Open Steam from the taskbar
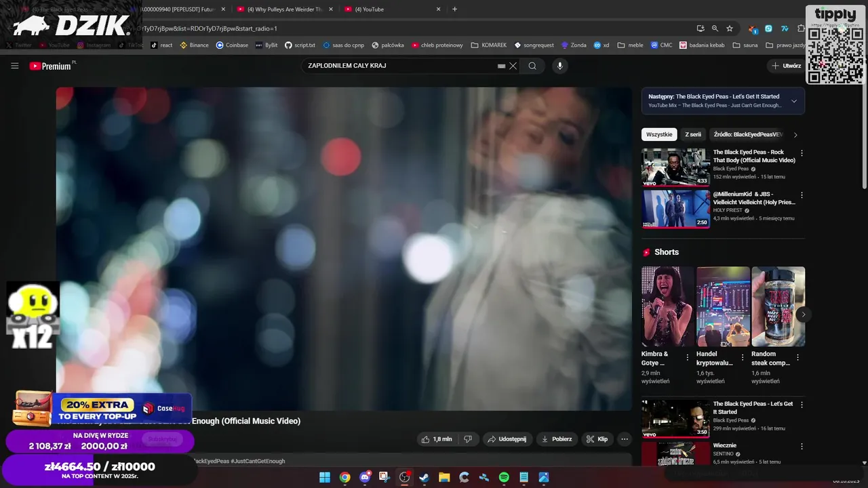The height and width of the screenshot is (488, 868). 425,477
